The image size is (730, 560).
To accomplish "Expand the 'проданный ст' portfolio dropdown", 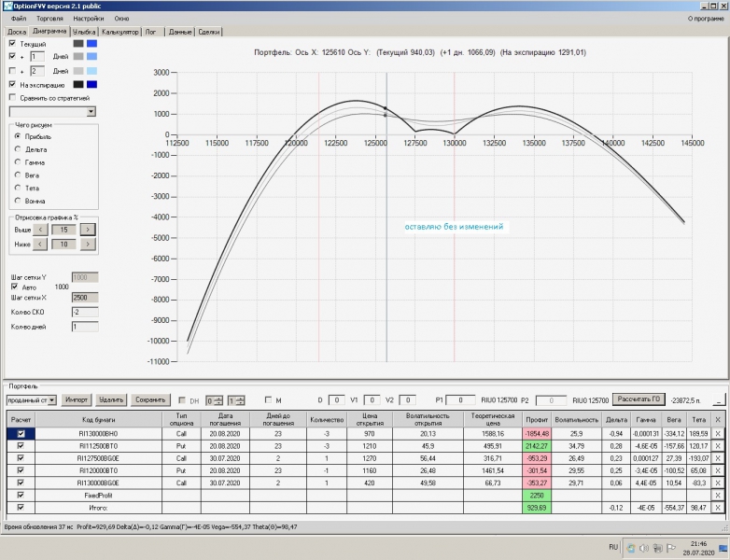I will 52,400.
